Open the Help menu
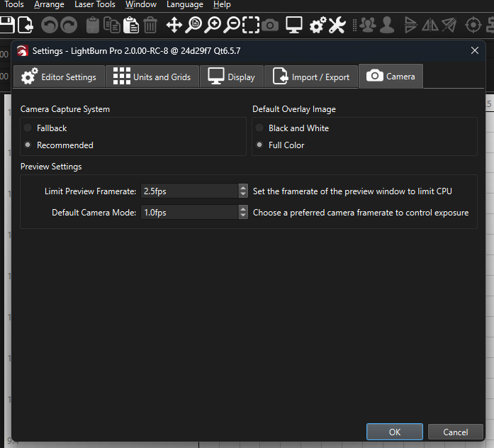Image resolution: width=494 pixels, height=448 pixels. tap(222, 4)
